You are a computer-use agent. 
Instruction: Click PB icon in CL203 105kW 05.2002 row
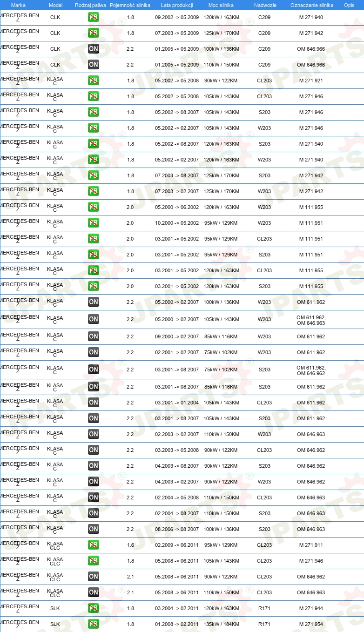(x=94, y=96)
